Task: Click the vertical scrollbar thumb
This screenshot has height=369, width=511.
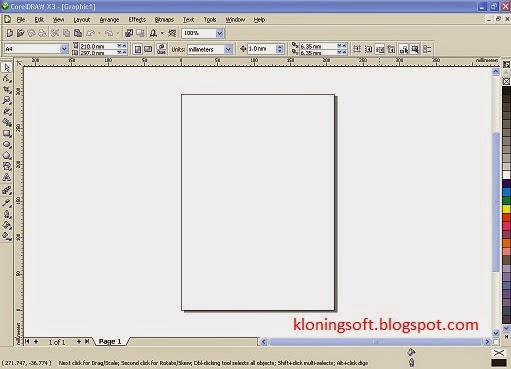Action: coord(496,202)
